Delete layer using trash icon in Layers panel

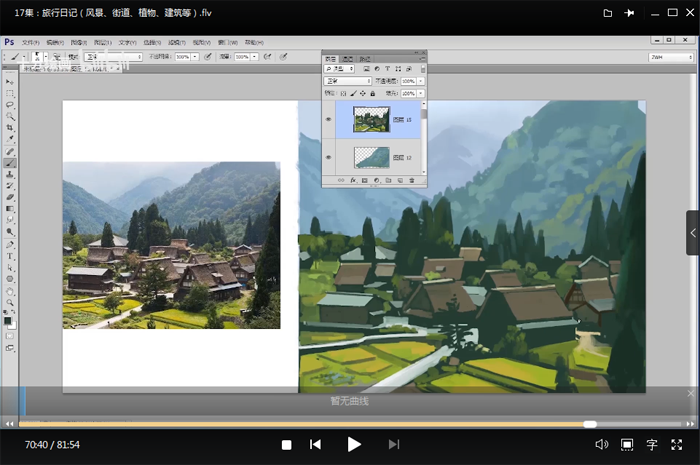click(412, 180)
